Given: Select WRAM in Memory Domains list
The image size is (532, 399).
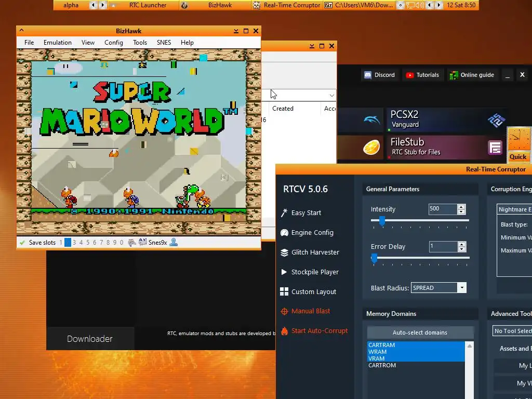Looking at the screenshot, I should click(x=416, y=352).
